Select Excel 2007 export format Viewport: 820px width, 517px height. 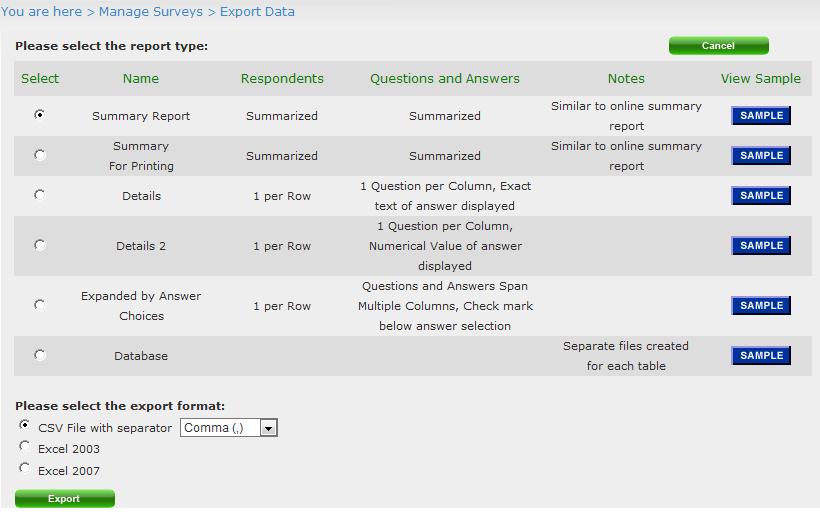[x=24, y=468]
